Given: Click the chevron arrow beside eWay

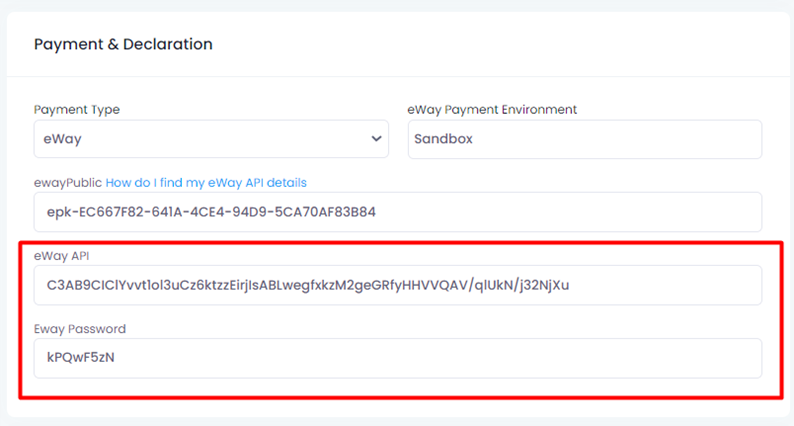Looking at the screenshot, I should pos(376,138).
